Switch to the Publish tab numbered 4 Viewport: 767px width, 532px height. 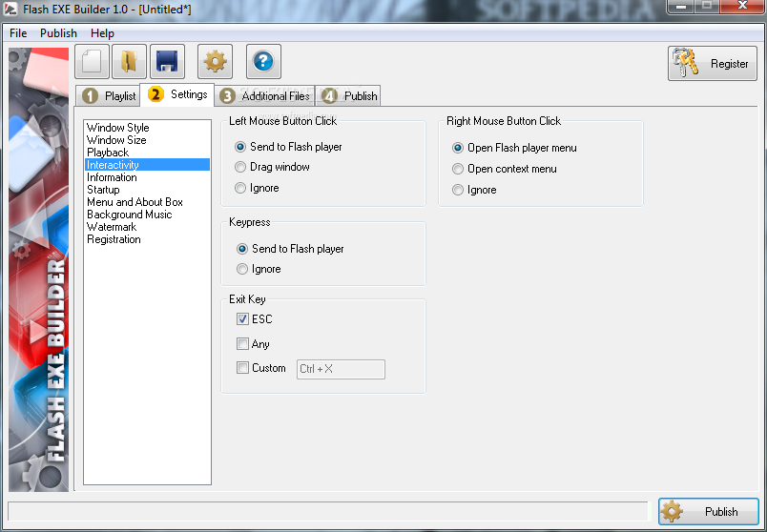tap(348, 96)
